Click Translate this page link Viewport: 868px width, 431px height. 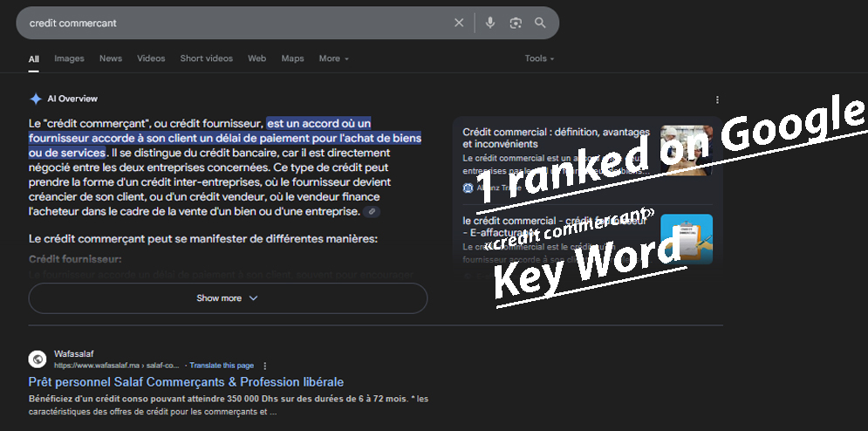[x=222, y=366]
